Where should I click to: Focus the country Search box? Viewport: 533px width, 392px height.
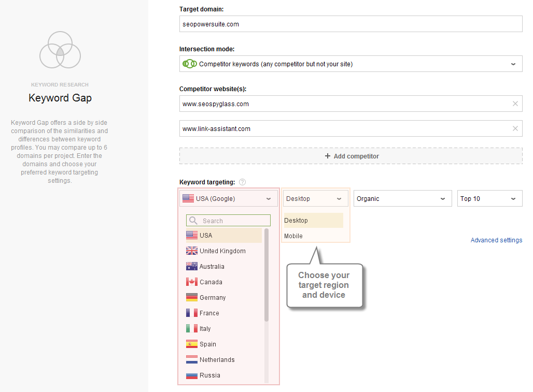click(229, 221)
